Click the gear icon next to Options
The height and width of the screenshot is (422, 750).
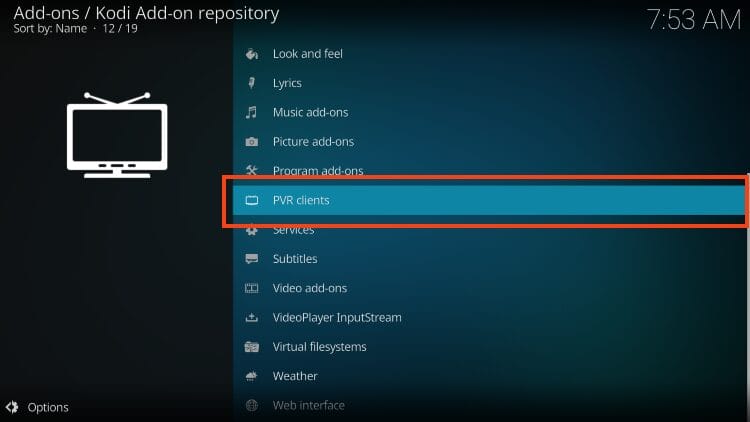(x=13, y=407)
